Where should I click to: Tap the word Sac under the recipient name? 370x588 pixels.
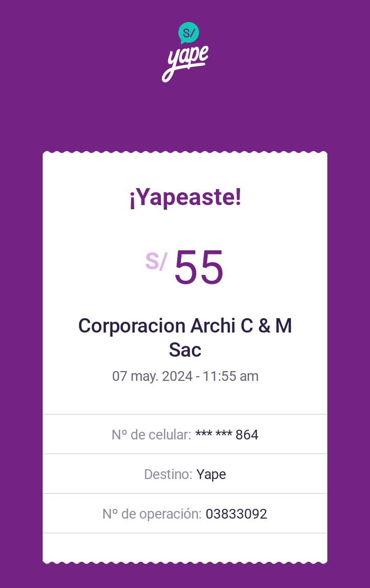pyautogui.click(x=185, y=350)
